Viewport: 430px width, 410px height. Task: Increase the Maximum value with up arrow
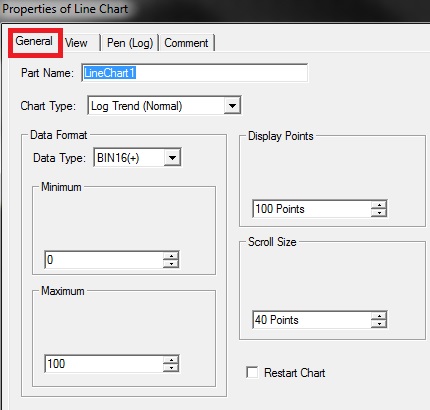pos(171,360)
